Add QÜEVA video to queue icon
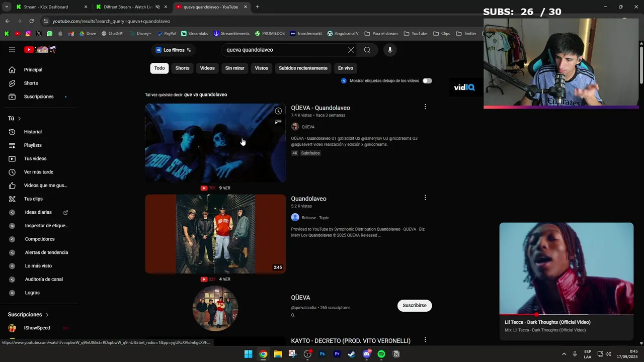 [278, 122]
